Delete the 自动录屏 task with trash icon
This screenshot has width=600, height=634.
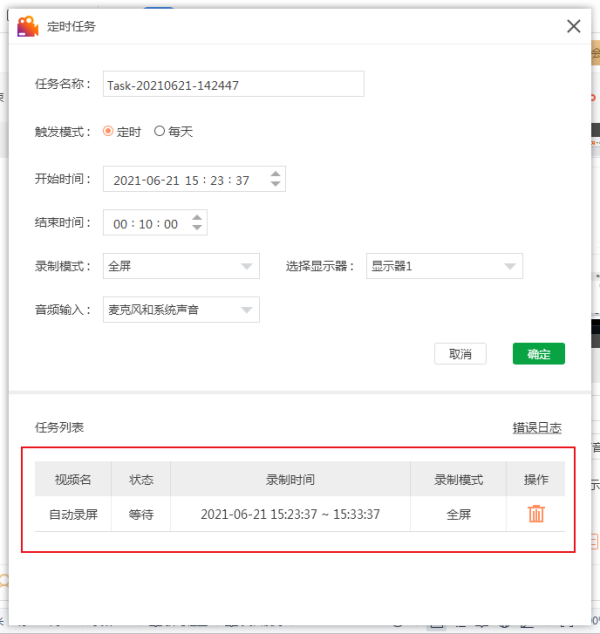(536, 514)
